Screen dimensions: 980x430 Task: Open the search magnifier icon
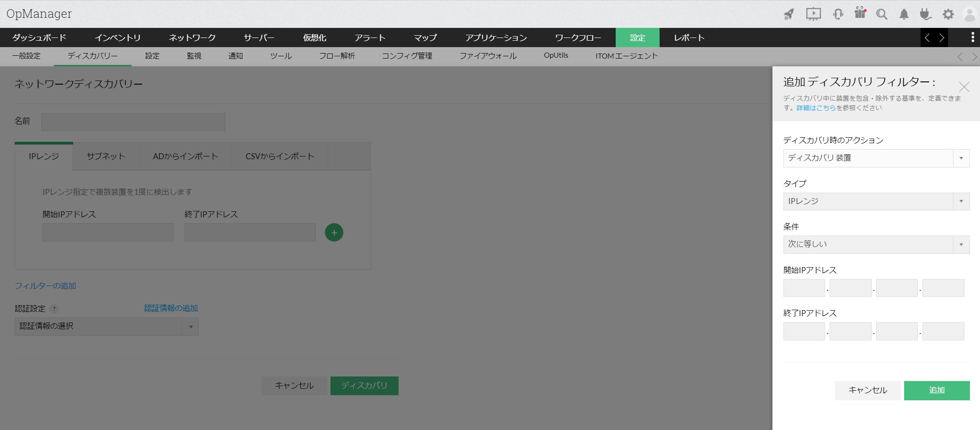[881, 14]
